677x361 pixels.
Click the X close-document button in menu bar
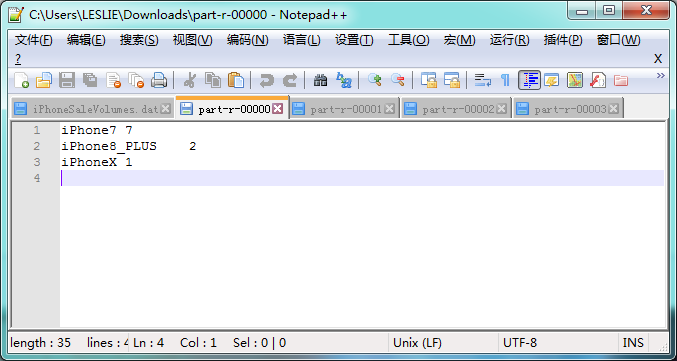coord(658,59)
